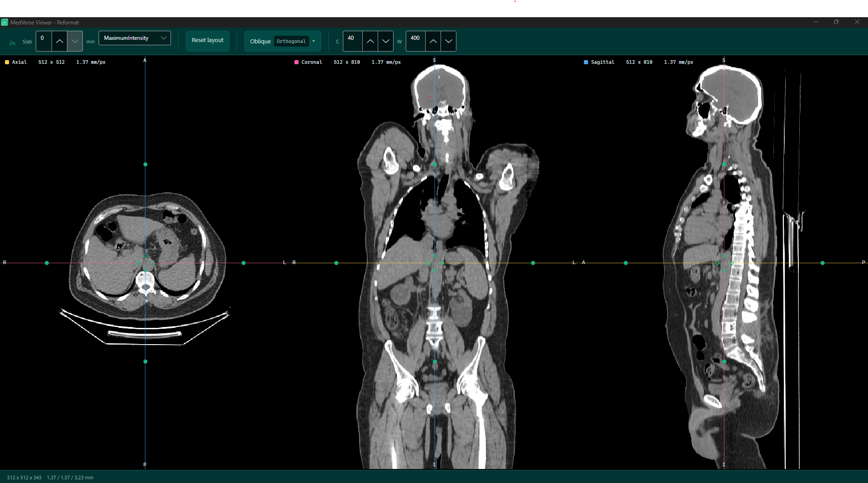Viewport: 868px width, 483px height.
Task: Decrease slab thickness with down arrow
Action: [x=75, y=41]
